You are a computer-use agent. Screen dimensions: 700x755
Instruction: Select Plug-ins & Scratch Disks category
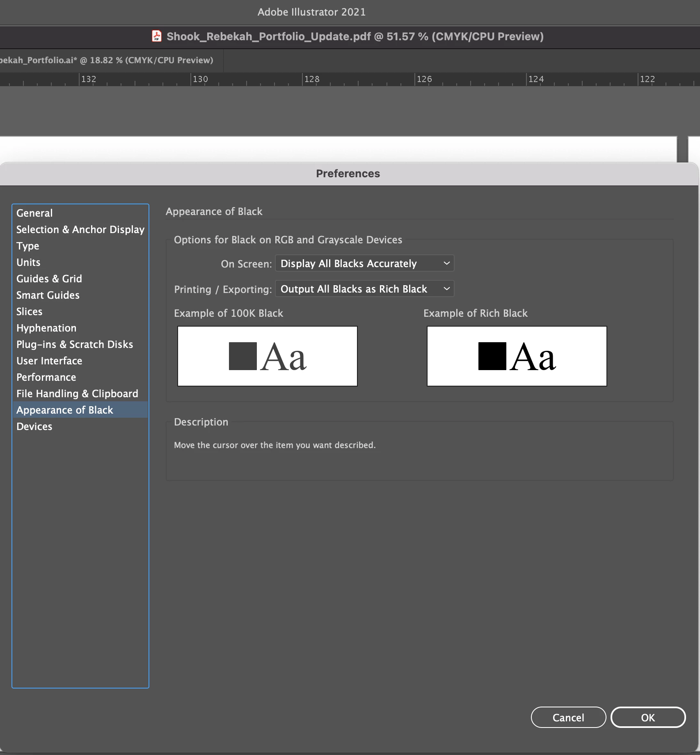click(x=80, y=344)
